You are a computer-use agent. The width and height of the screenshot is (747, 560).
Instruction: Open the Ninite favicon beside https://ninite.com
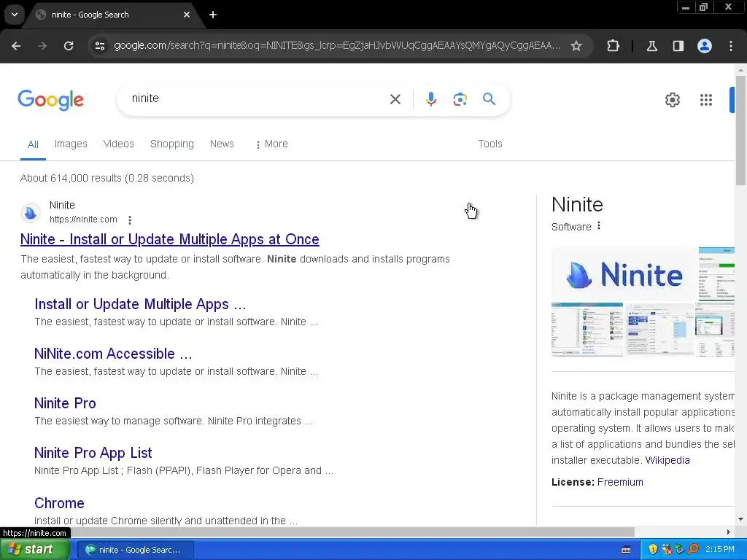[x=31, y=212]
